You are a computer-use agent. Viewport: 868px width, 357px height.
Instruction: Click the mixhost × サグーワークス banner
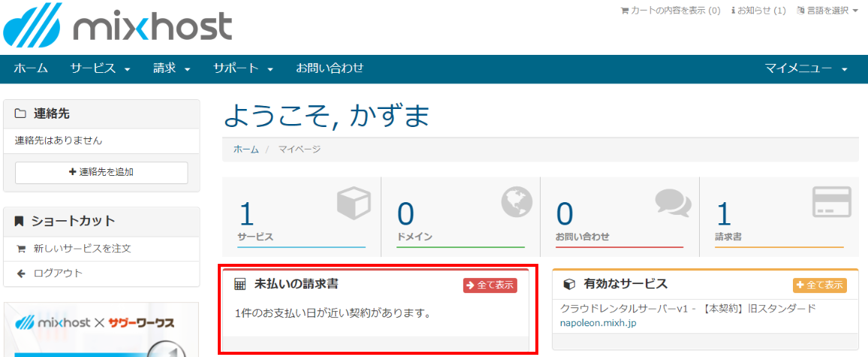click(101, 329)
